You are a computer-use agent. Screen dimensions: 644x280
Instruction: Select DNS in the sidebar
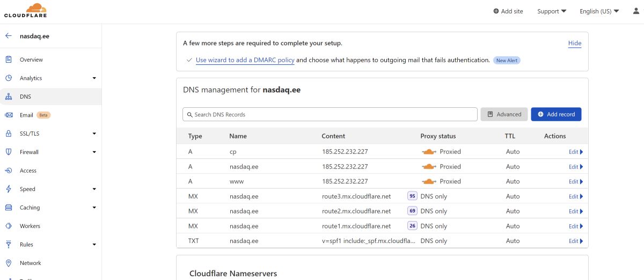pos(25,97)
